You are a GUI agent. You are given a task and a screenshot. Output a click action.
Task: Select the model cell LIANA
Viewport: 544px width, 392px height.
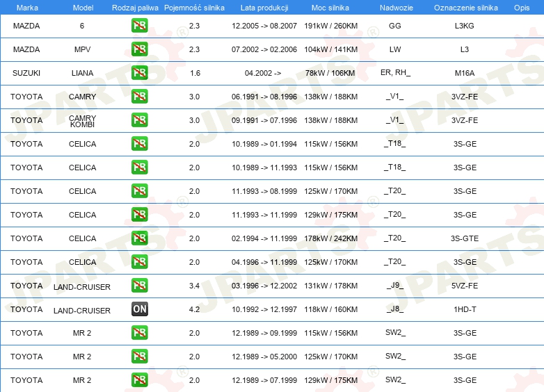coord(82,73)
